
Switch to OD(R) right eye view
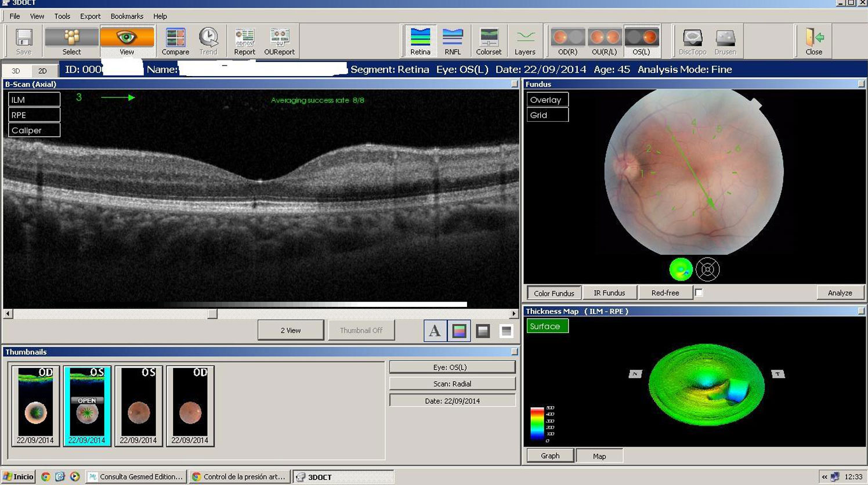click(567, 41)
